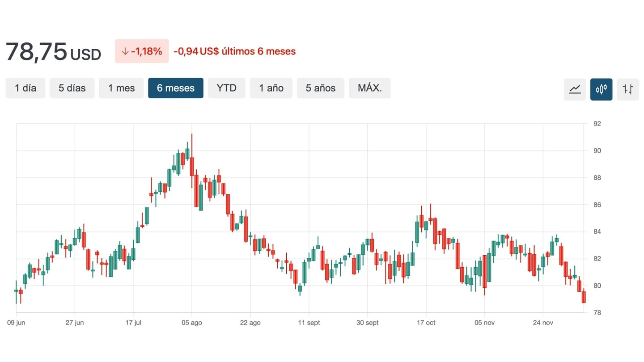Click the -0,94 US$ últimos 6 meses text

(x=234, y=51)
